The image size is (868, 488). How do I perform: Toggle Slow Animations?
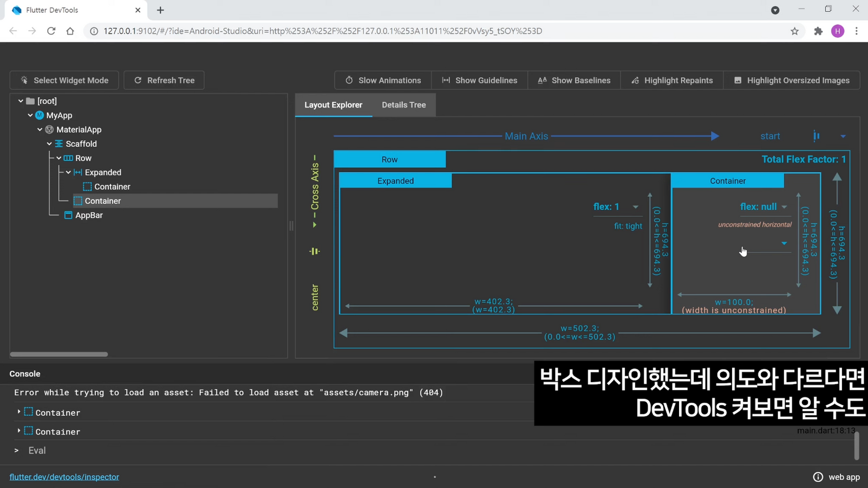coord(383,80)
